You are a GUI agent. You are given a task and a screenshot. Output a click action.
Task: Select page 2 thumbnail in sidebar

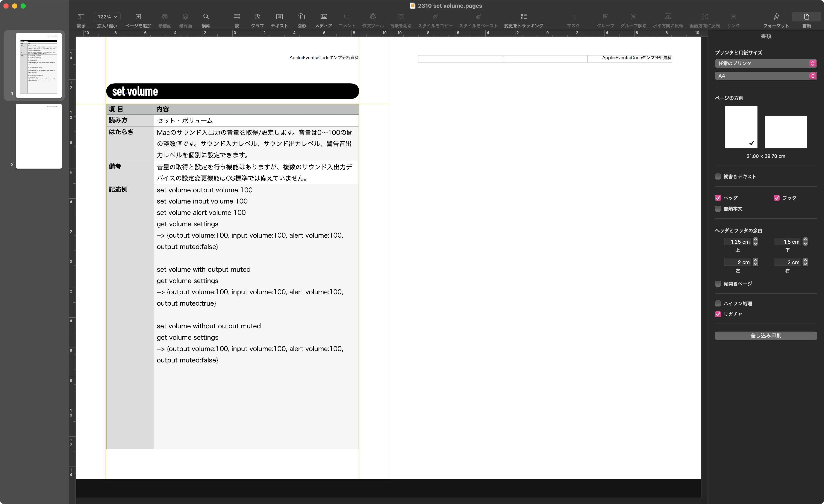click(x=39, y=136)
